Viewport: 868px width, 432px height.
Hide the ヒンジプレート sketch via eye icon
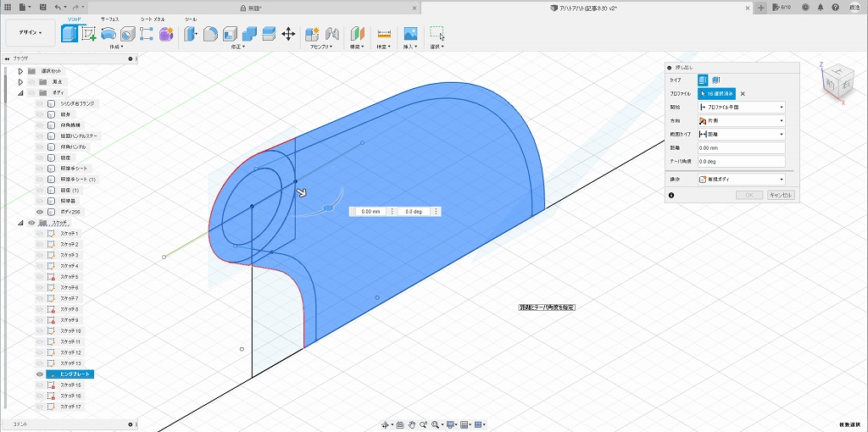(40, 374)
